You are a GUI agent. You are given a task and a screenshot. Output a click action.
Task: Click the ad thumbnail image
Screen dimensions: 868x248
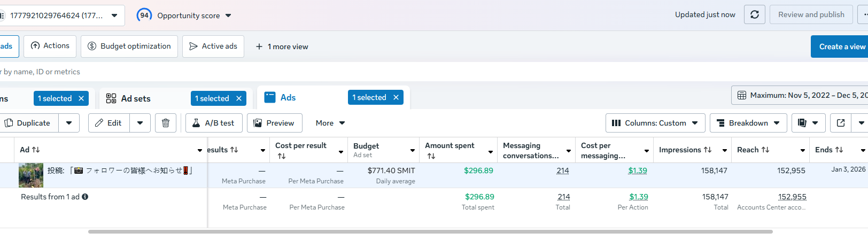31,175
